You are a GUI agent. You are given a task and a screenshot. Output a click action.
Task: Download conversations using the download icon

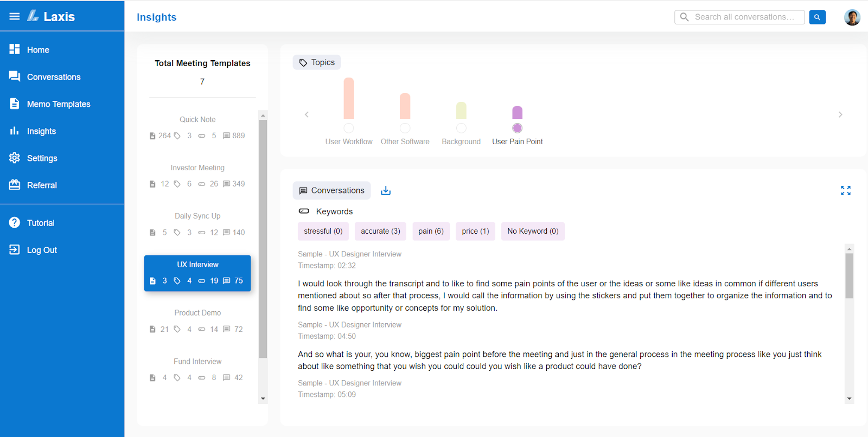tap(386, 190)
